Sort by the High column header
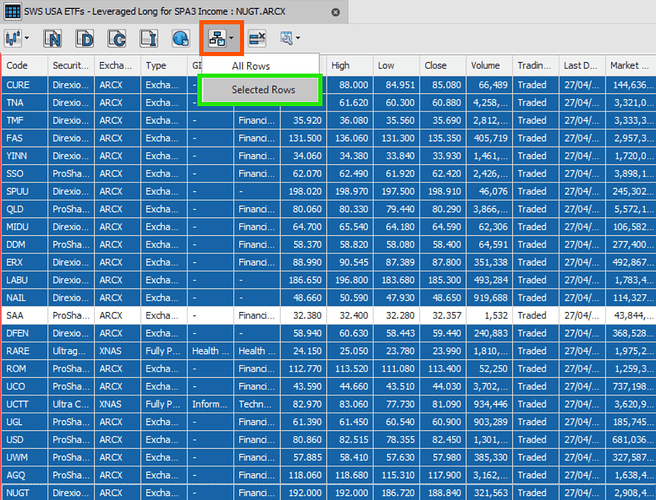This screenshot has width=656, height=500. [x=350, y=65]
